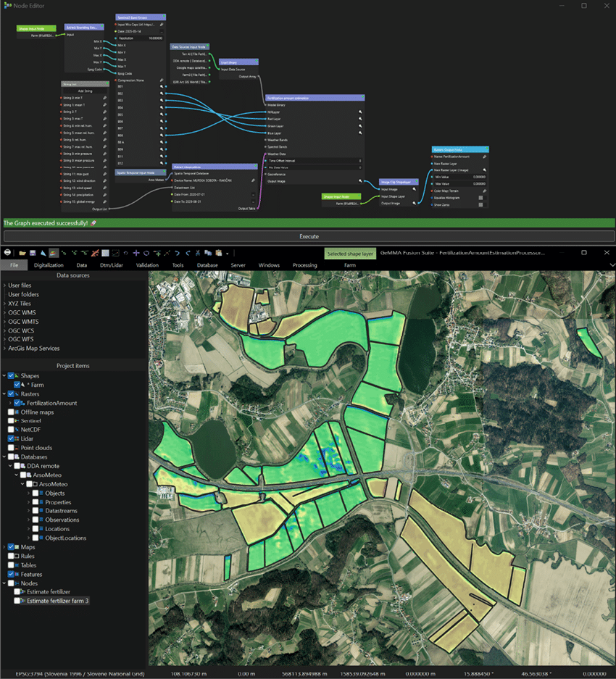Click the save disk toolbar icon

33,253
